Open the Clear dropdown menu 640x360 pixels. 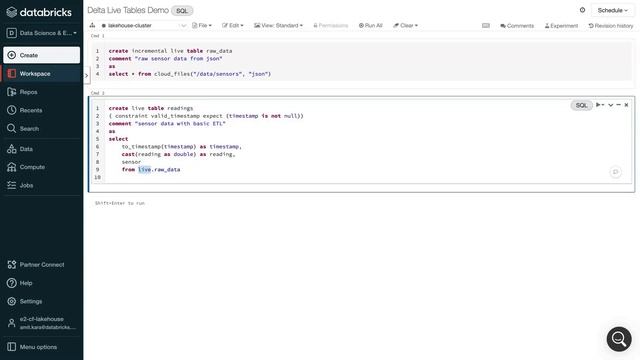click(405, 25)
